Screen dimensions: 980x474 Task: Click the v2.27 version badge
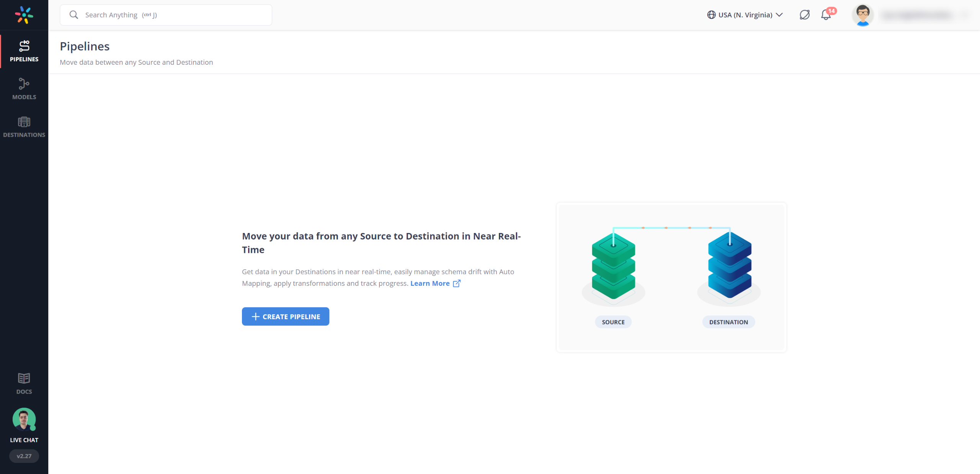click(x=24, y=456)
